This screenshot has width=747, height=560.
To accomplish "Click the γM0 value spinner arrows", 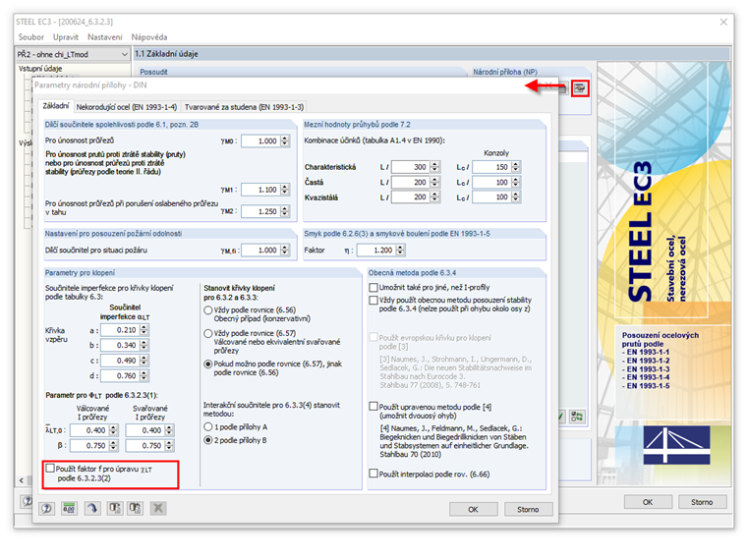I will click(285, 140).
